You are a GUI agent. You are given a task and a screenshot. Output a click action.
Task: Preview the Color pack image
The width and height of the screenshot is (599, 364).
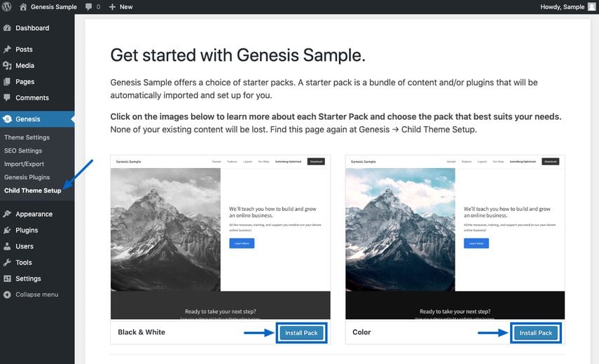(x=455, y=237)
